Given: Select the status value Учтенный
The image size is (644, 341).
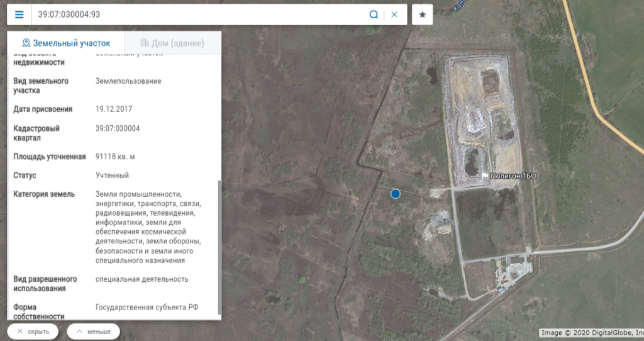Looking at the screenshot, I should tap(112, 176).
